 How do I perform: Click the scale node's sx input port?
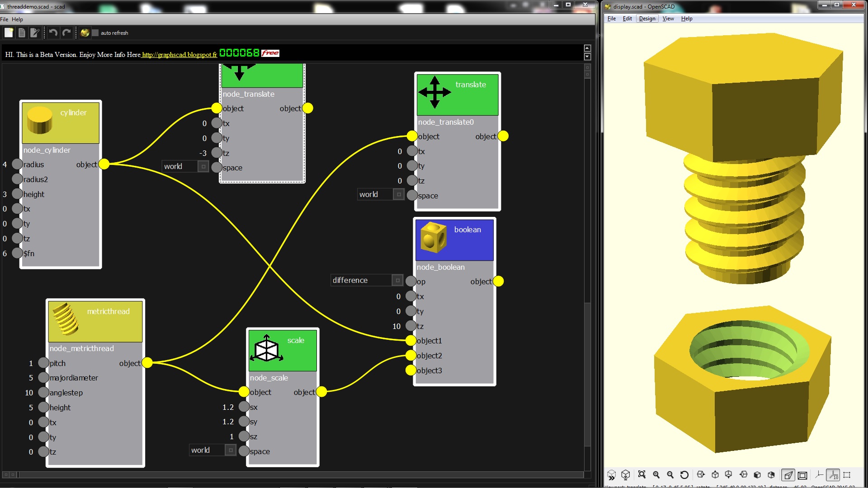pos(244,407)
